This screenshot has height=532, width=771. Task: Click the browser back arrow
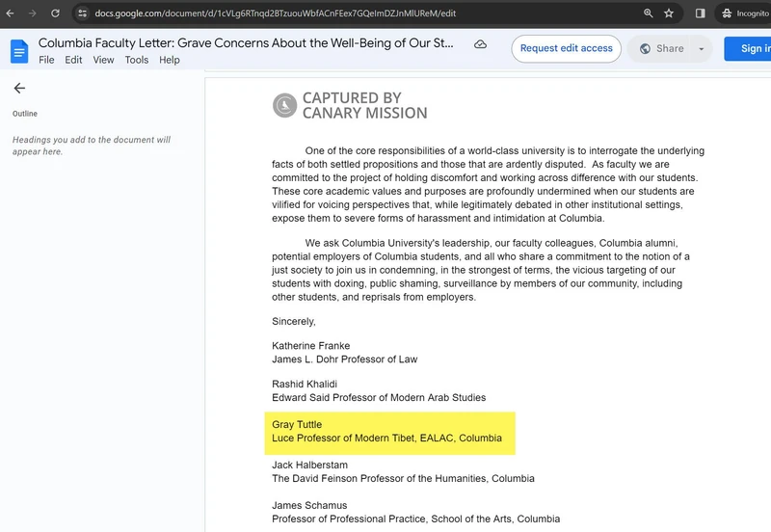[x=10, y=13]
